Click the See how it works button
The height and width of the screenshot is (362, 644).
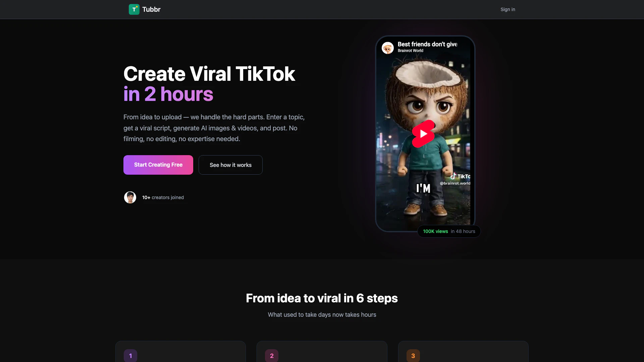pyautogui.click(x=230, y=165)
